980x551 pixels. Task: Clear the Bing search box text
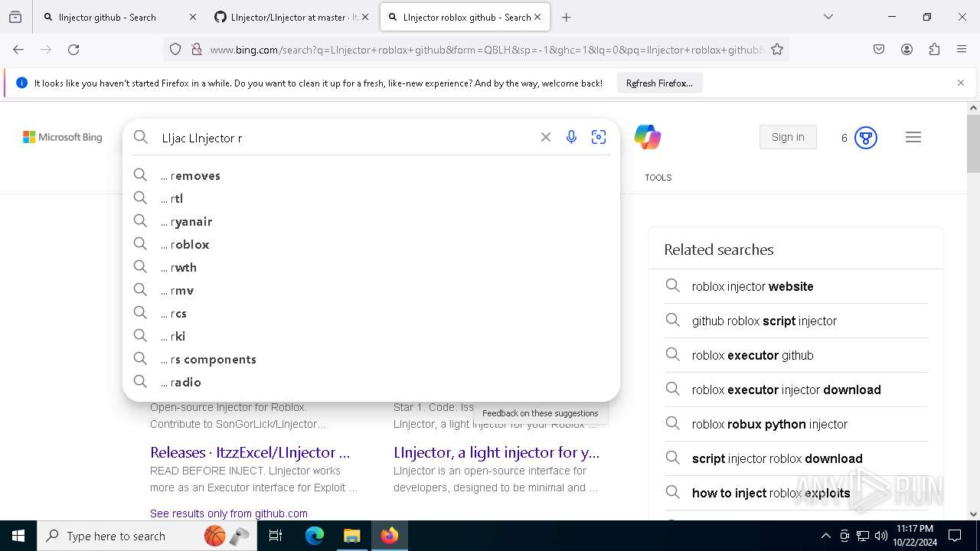[x=546, y=137]
